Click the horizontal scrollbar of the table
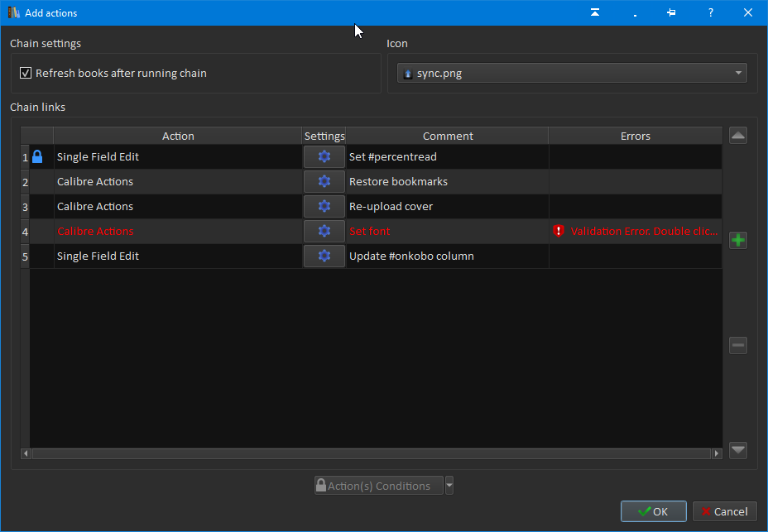 click(371, 453)
